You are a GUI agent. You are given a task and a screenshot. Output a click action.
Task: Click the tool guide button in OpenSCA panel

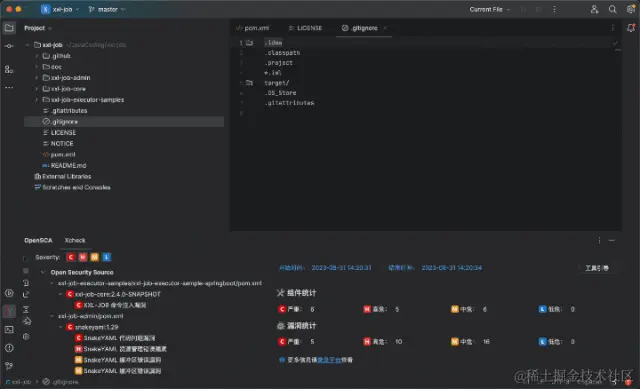[597, 268]
